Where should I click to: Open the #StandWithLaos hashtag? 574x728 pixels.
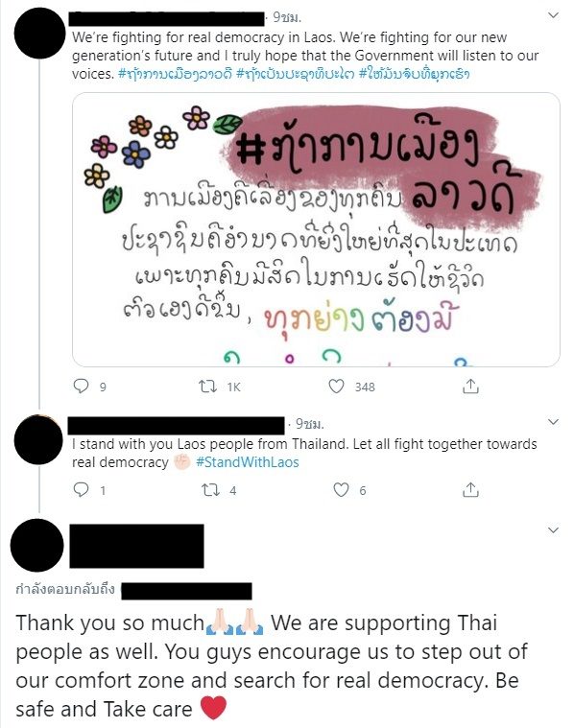click(248, 462)
